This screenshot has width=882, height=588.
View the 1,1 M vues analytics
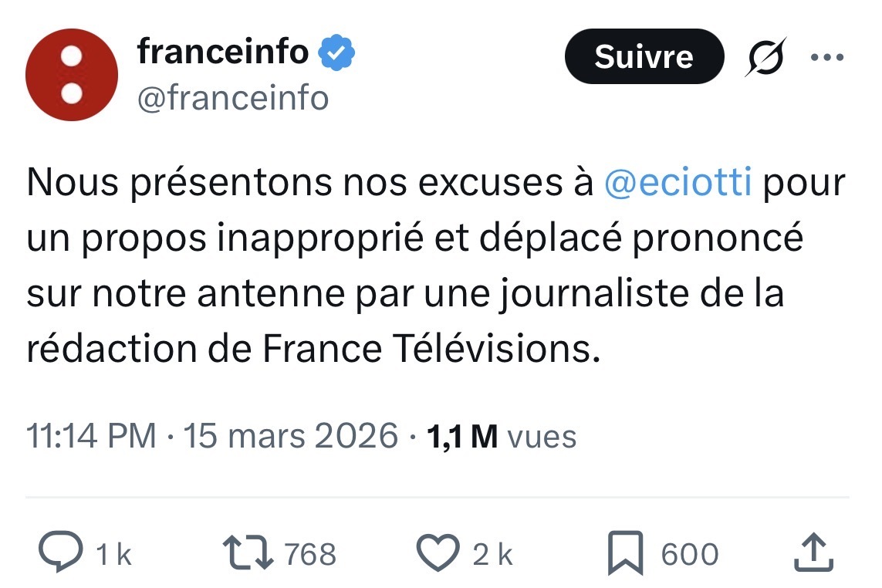tap(502, 437)
